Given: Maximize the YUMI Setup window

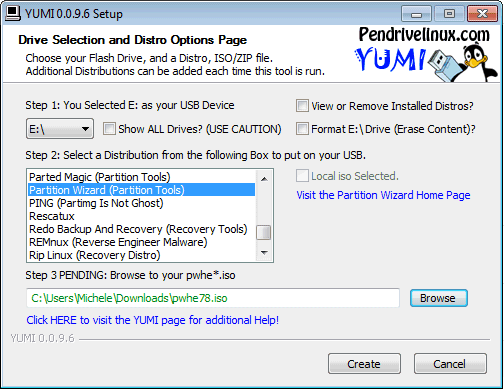Looking at the screenshot, I should pos(449,14).
